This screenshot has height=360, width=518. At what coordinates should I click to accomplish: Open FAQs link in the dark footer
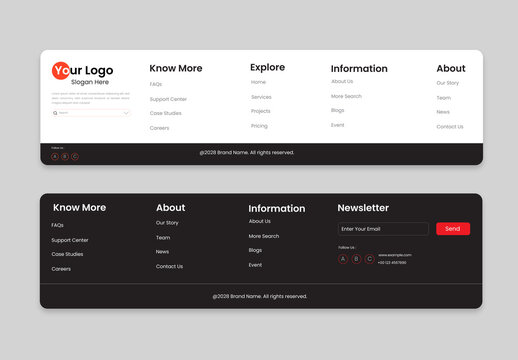pos(57,225)
